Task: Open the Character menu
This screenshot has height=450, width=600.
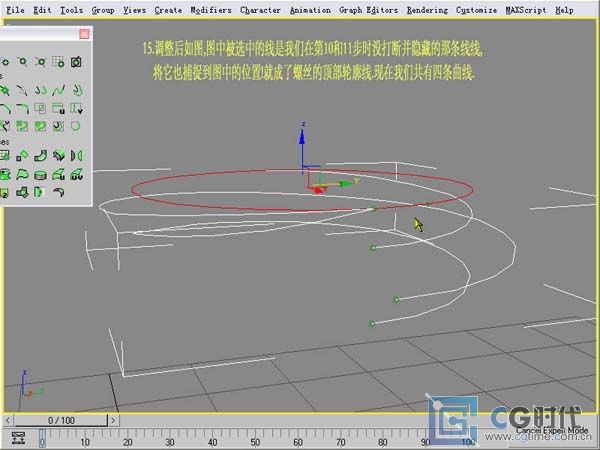Action: [x=260, y=10]
